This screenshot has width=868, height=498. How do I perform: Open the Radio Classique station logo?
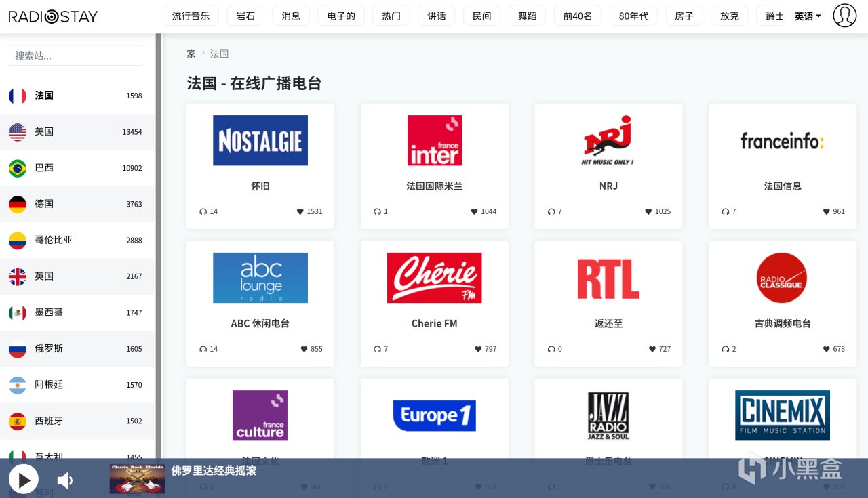coord(783,278)
